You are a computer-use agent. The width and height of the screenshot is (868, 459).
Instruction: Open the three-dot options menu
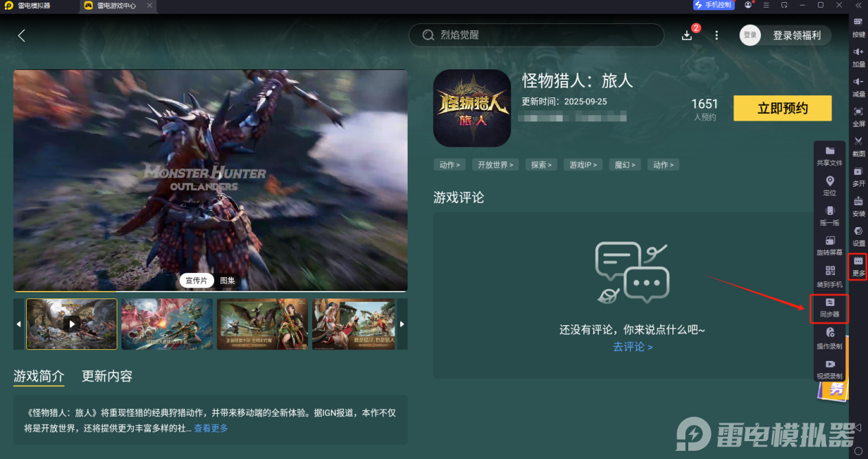[717, 35]
